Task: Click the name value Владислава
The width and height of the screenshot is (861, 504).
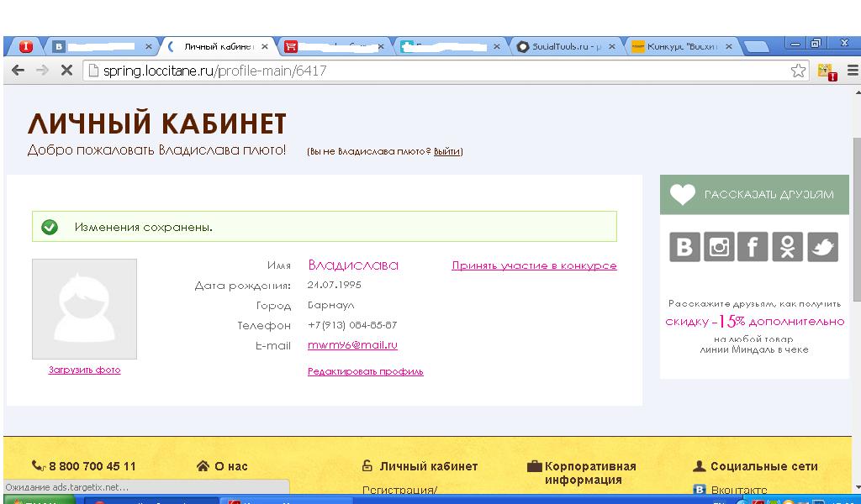Action: [x=353, y=265]
